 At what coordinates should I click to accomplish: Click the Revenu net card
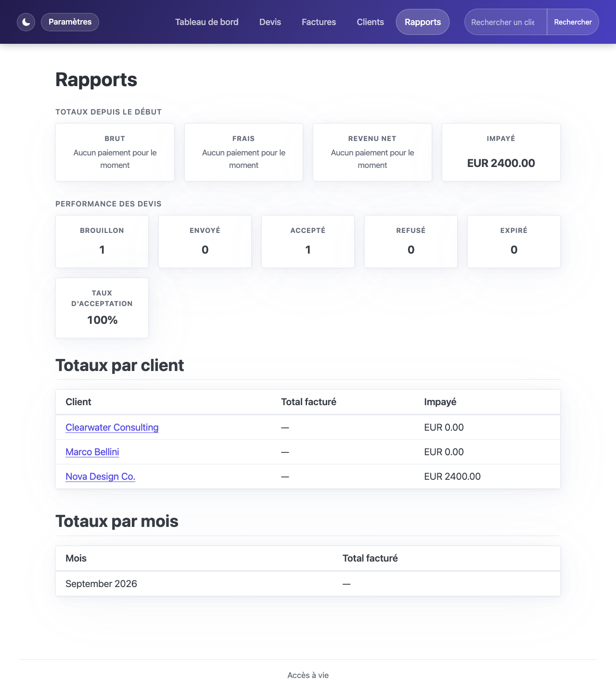coord(372,152)
